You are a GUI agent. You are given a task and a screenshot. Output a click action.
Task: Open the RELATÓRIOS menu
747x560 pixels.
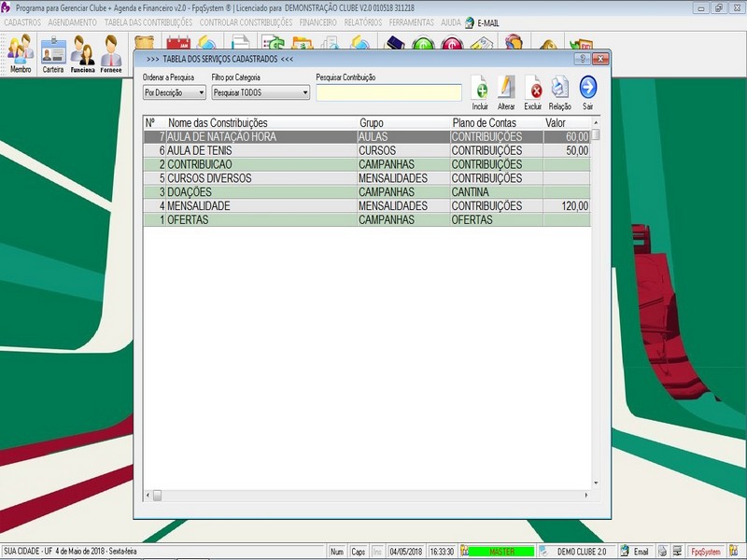tap(362, 21)
